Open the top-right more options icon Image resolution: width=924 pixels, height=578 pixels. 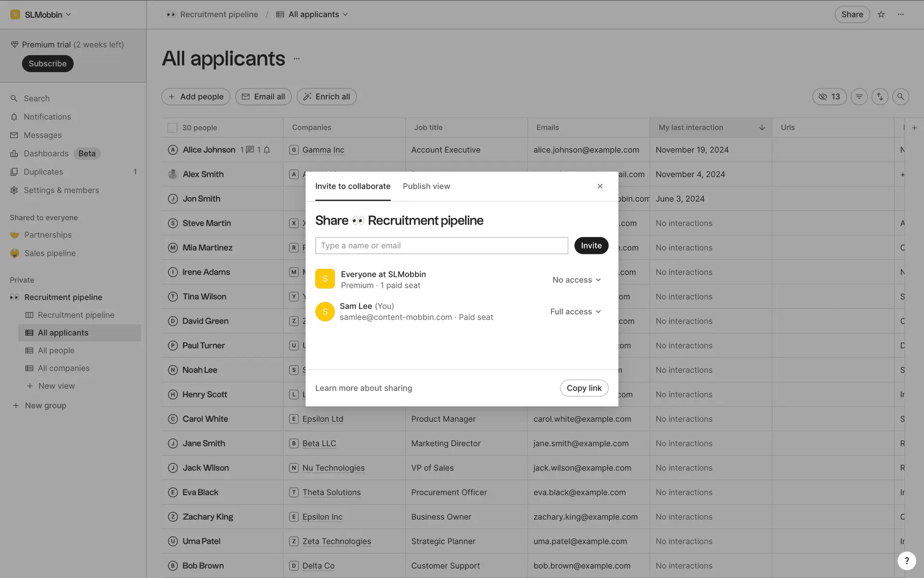(901, 14)
